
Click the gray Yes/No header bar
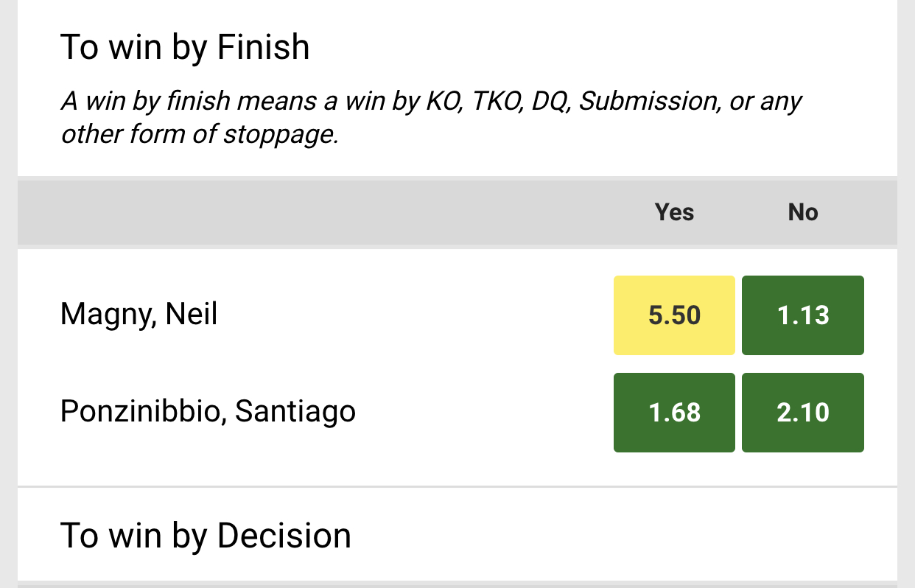click(x=458, y=212)
